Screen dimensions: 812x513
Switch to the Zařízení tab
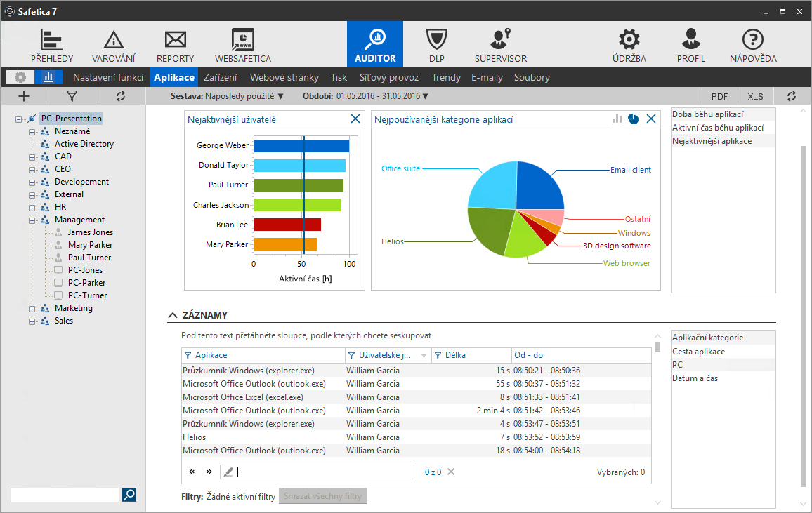click(220, 78)
